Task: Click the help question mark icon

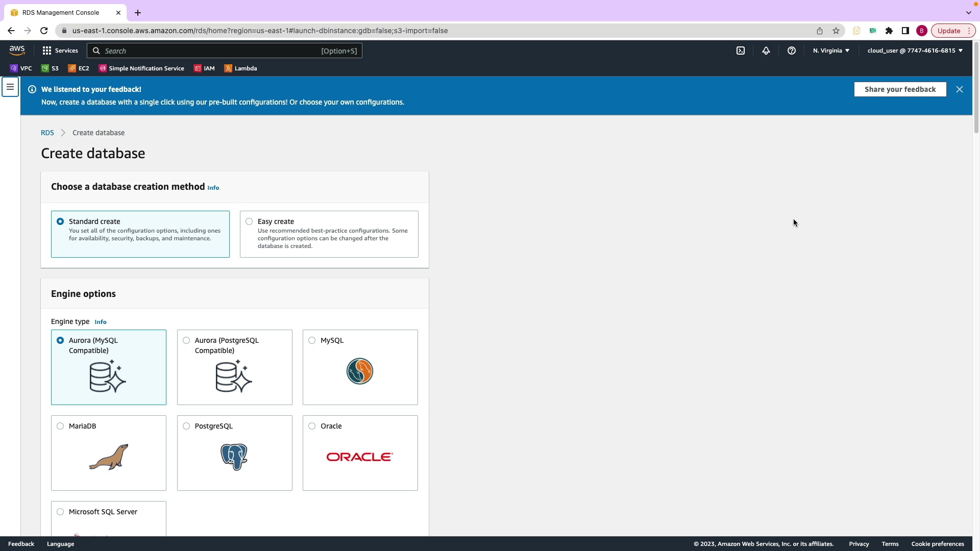Action: (792, 51)
